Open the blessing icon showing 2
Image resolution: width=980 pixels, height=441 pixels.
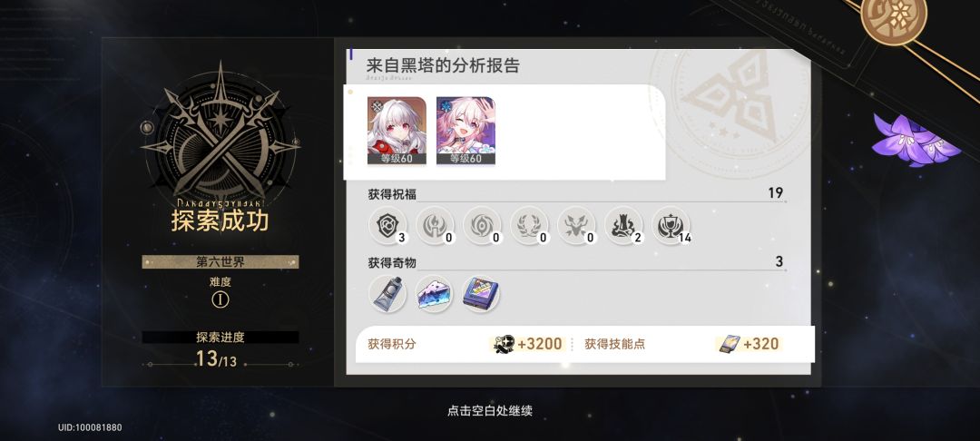623,226
